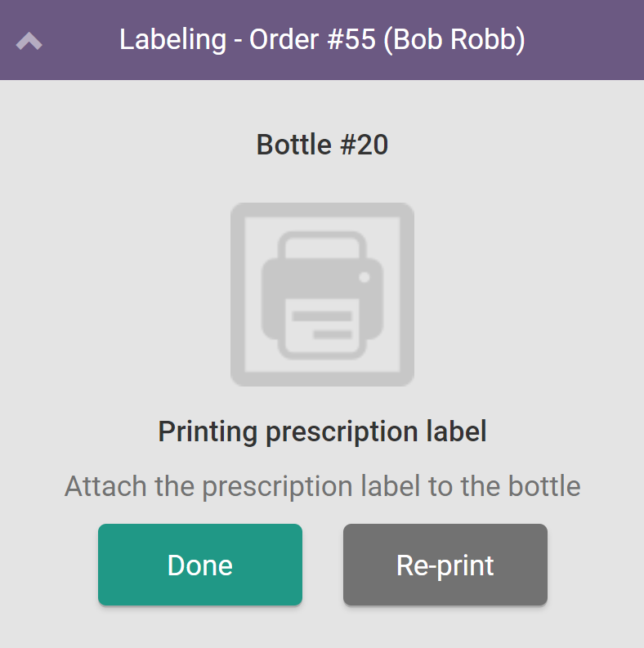
Task: Re-print the prescription label
Action: [445, 565]
